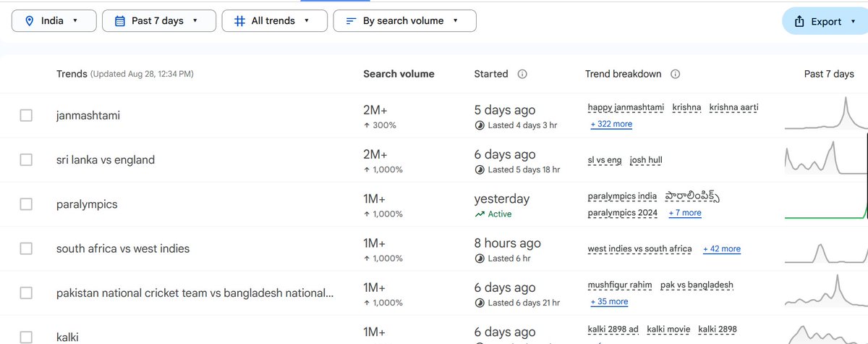Click the calendar icon in Past 7 days filter

[x=120, y=21]
